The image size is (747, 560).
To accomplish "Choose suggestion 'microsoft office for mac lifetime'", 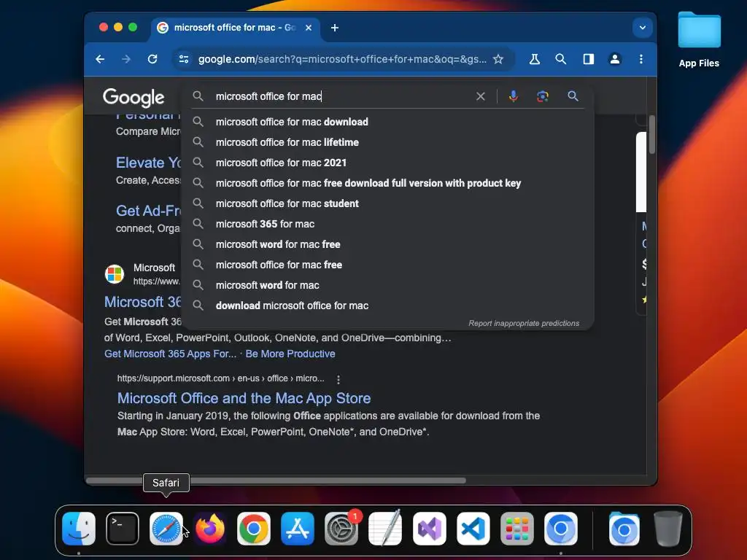I will 388,142.
